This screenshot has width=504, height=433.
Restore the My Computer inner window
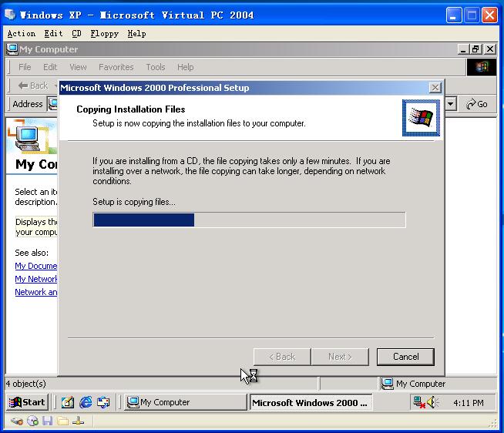click(475, 49)
